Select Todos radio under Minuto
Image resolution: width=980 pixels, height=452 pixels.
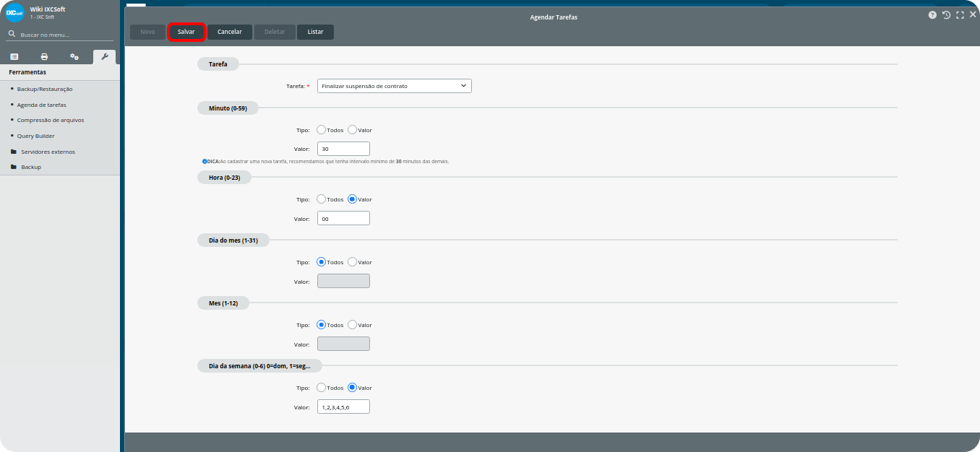[322, 130]
